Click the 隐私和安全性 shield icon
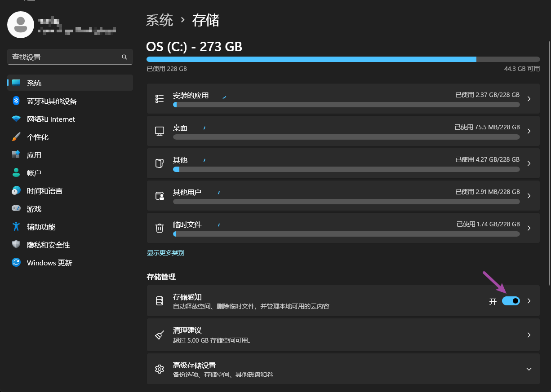This screenshot has height=392, width=551. (16, 245)
